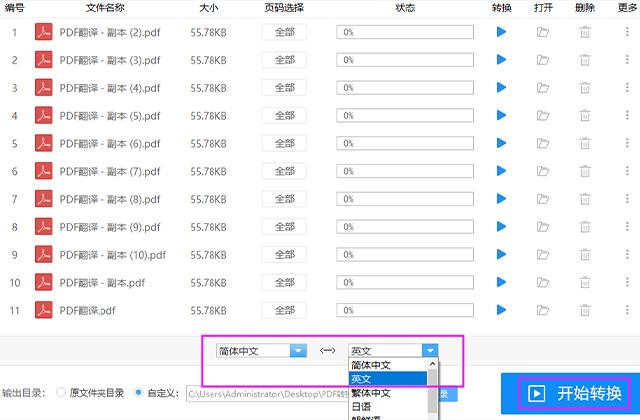This screenshot has height=420, width=640.
Task: Open page selection 全部 for row 9
Action: [284, 254]
